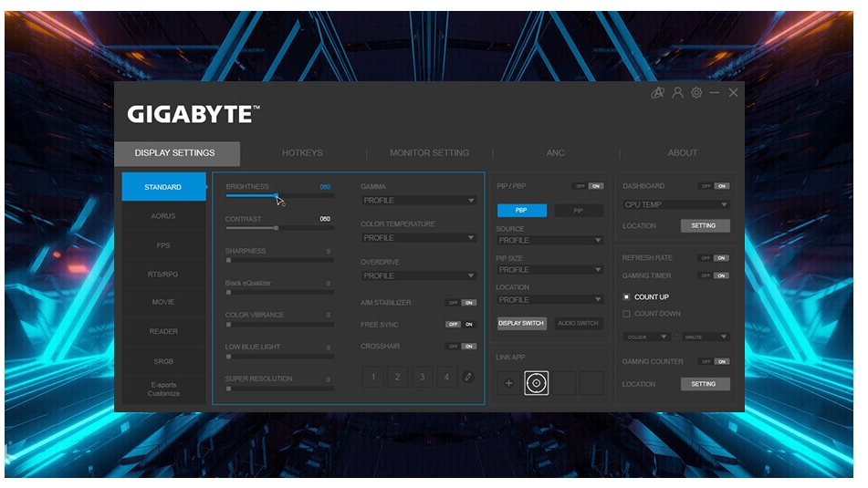The height and width of the screenshot is (488, 868).
Task: Click Gaming Counter location Setting button
Action: pyautogui.click(x=705, y=384)
